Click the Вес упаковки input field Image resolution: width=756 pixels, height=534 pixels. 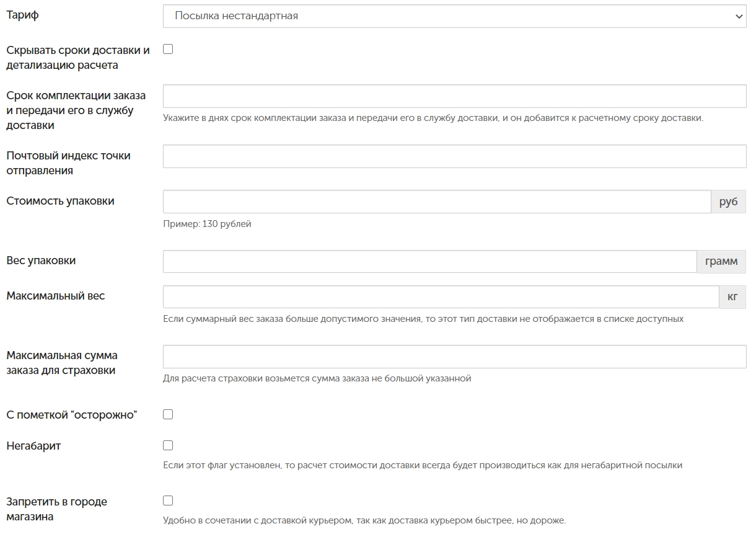click(430, 261)
